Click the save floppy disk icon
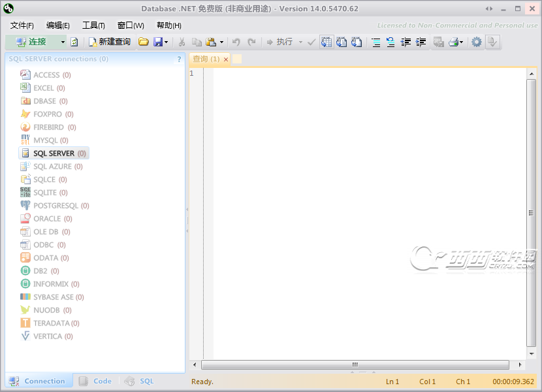542x392 pixels. click(157, 42)
